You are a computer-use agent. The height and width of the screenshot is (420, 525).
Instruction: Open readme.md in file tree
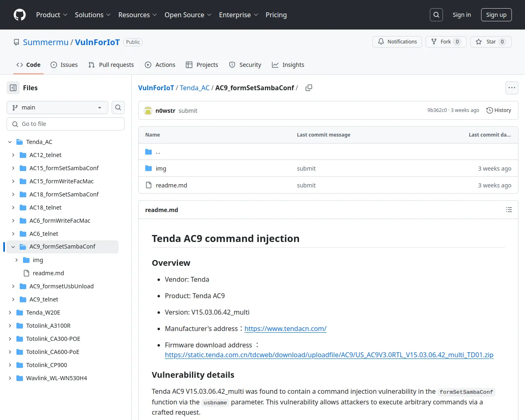48,273
